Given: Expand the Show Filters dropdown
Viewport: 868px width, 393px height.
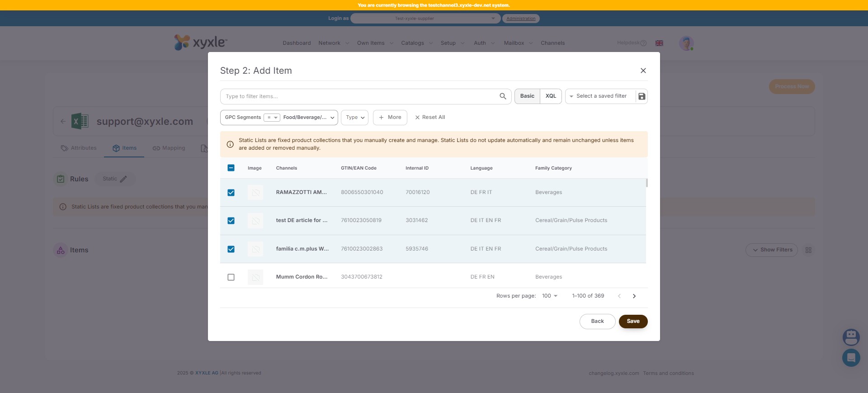Looking at the screenshot, I should click(x=772, y=250).
